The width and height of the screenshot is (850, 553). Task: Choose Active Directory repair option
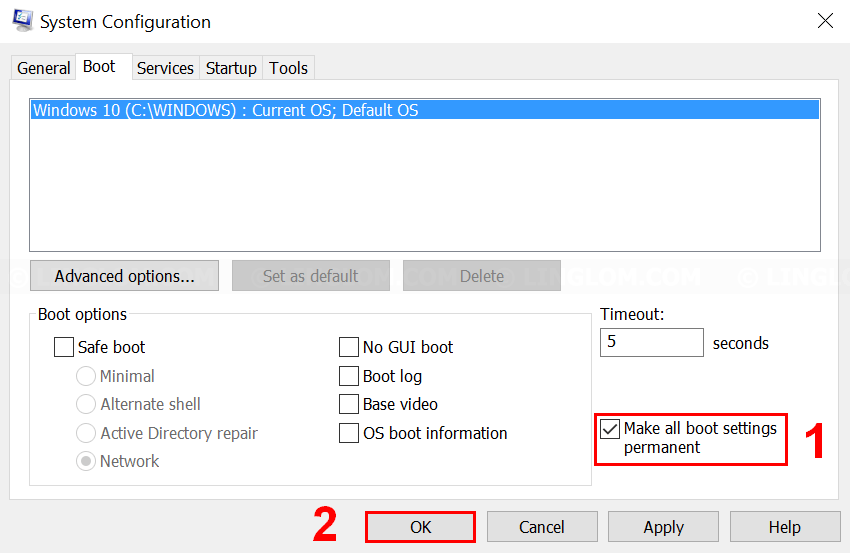[86, 433]
